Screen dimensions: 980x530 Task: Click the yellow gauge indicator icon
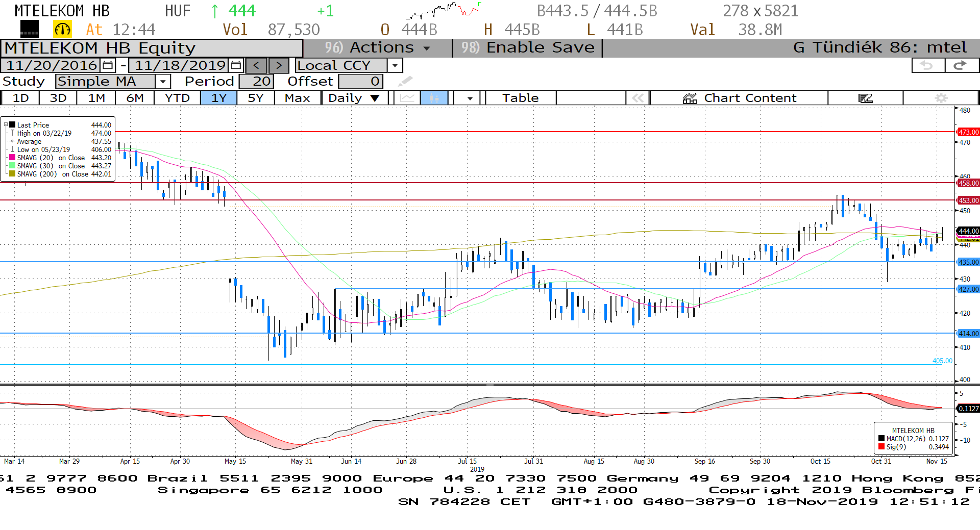coord(62,30)
